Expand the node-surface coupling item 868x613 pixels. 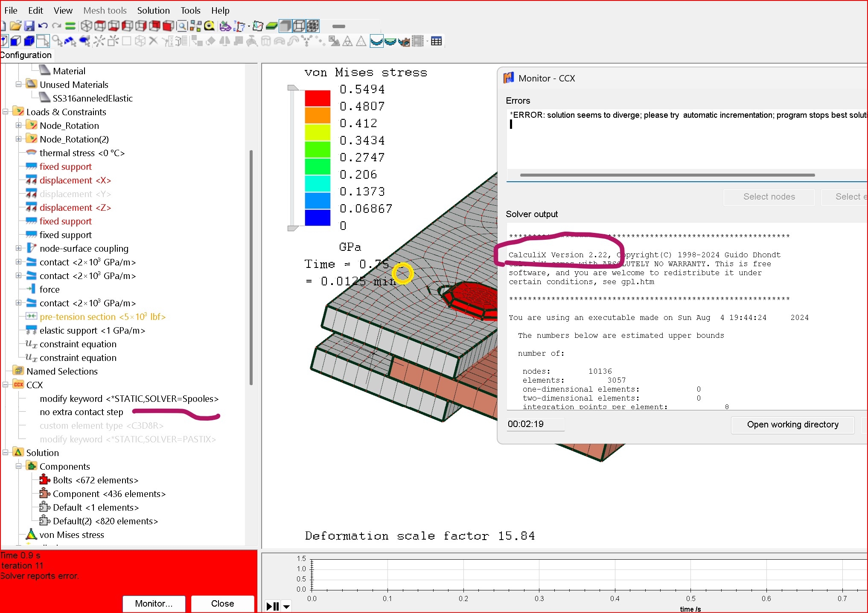pyautogui.click(x=18, y=248)
